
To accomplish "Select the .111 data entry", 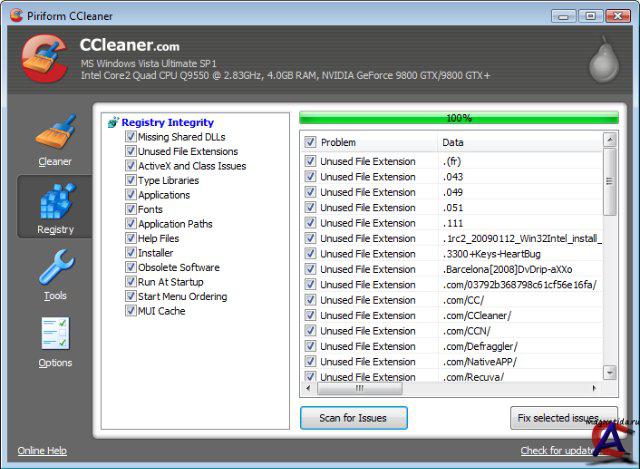I will (453, 223).
